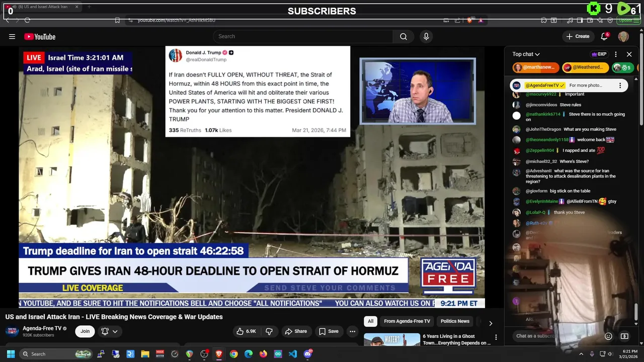The height and width of the screenshot is (362, 644).
Task: Save video to a playlist
Action: [329, 331]
